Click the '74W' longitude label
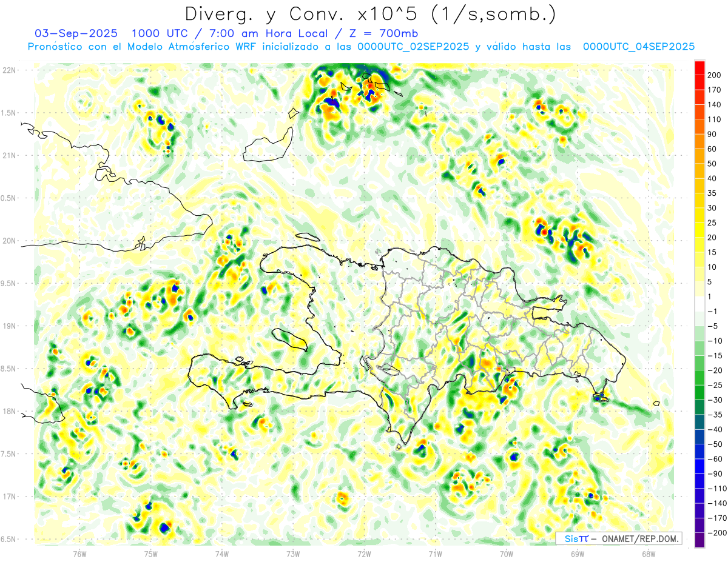 pyautogui.click(x=222, y=554)
